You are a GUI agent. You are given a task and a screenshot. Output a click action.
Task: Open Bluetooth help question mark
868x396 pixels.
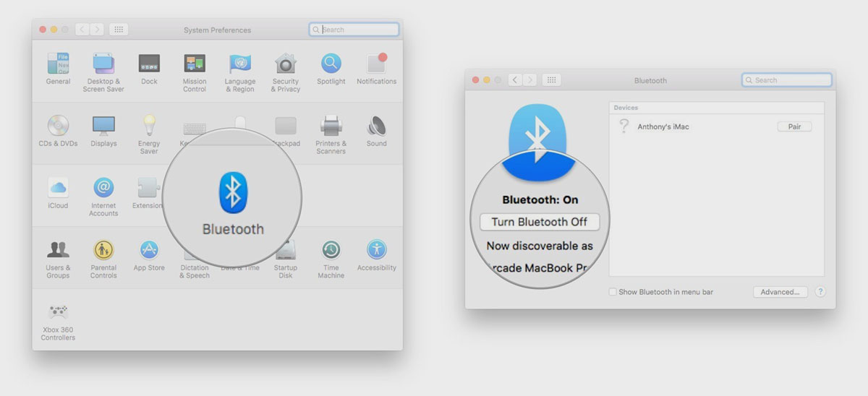(820, 292)
